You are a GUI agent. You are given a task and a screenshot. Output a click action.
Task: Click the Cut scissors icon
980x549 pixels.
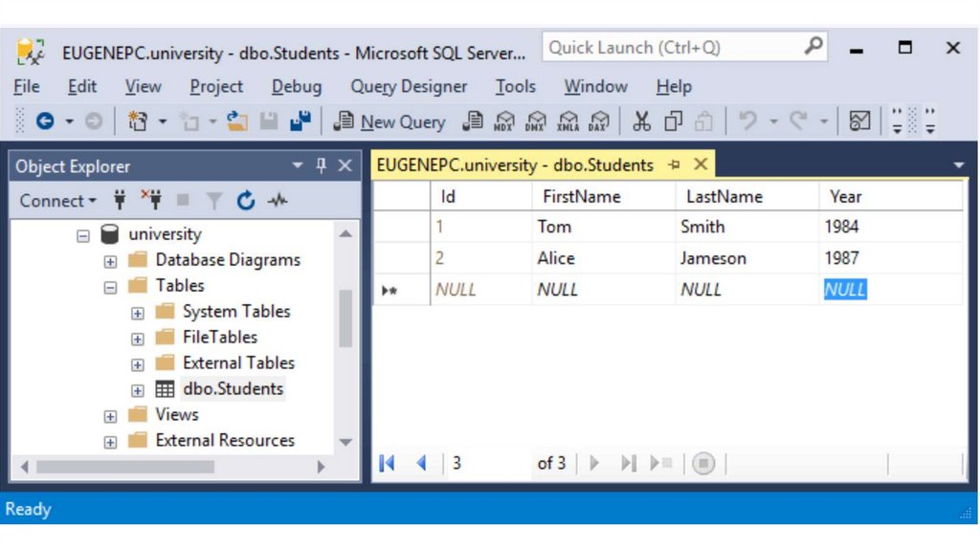[x=641, y=121]
